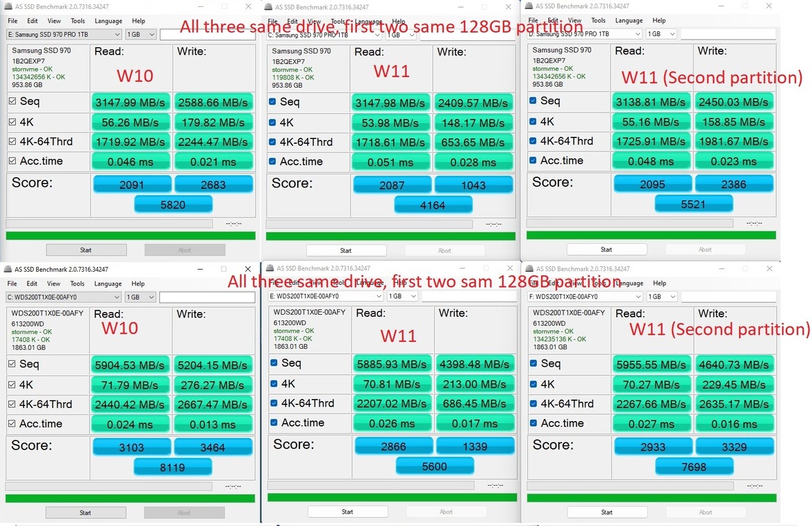Toggle Acc.time checkbox in WDS C: window

(12, 423)
